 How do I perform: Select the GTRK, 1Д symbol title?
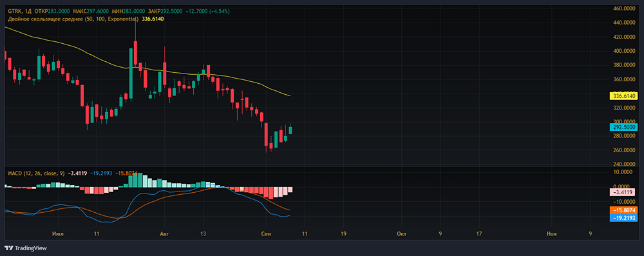point(21,11)
